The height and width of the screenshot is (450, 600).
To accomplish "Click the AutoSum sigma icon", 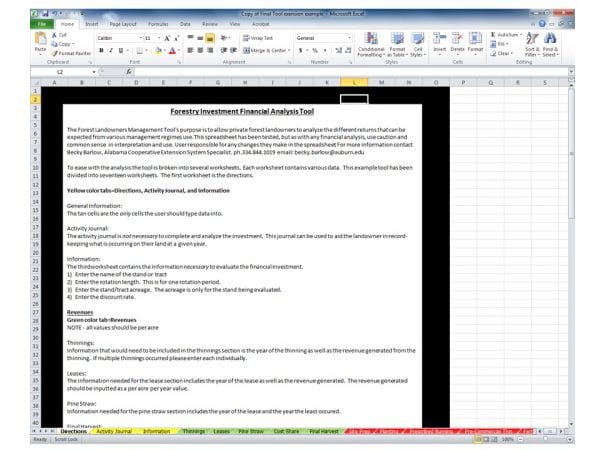I will click(x=492, y=35).
